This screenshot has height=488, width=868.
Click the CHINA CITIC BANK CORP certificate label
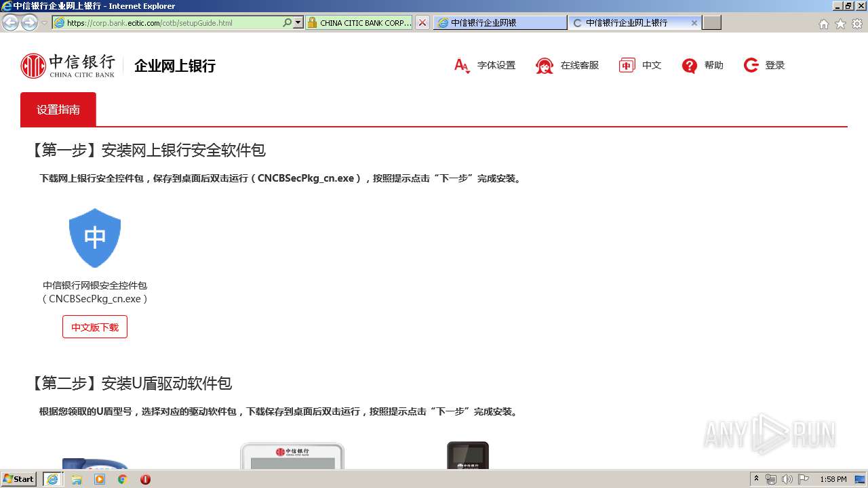pyautogui.click(x=359, y=22)
